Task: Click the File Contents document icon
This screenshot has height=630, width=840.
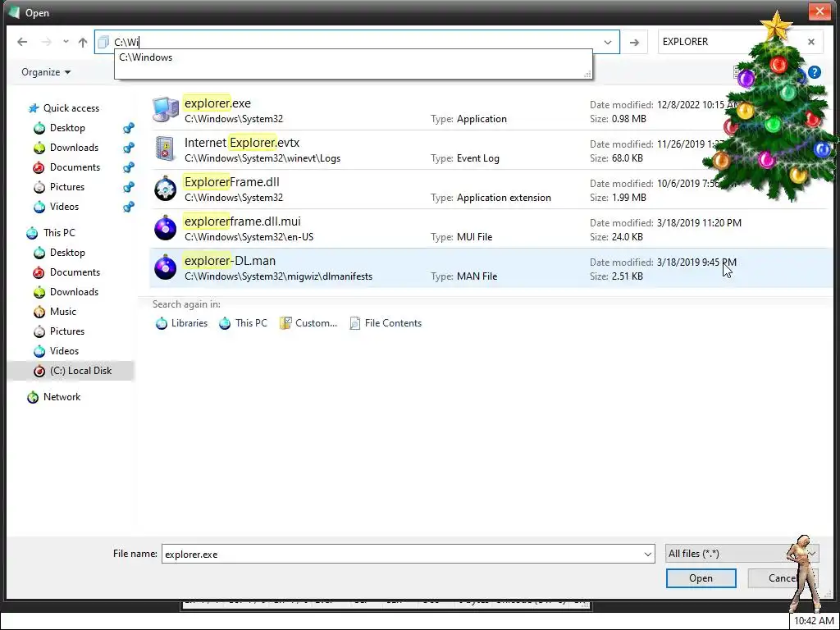Action: point(354,323)
